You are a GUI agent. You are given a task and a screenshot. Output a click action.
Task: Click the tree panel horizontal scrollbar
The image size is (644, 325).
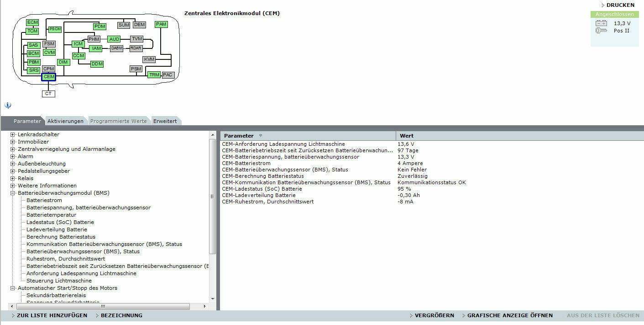[x=103, y=306]
